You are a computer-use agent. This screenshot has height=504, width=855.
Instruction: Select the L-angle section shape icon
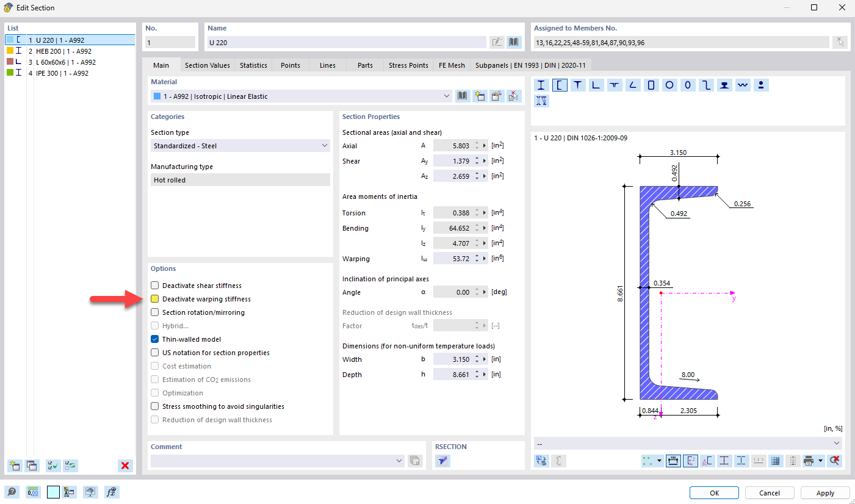pyautogui.click(x=596, y=85)
